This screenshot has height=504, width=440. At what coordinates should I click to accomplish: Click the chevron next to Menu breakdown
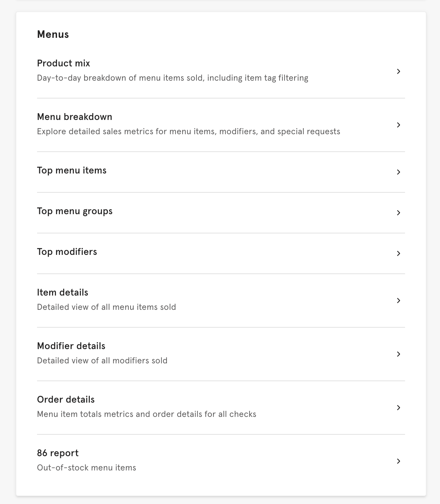point(398,125)
